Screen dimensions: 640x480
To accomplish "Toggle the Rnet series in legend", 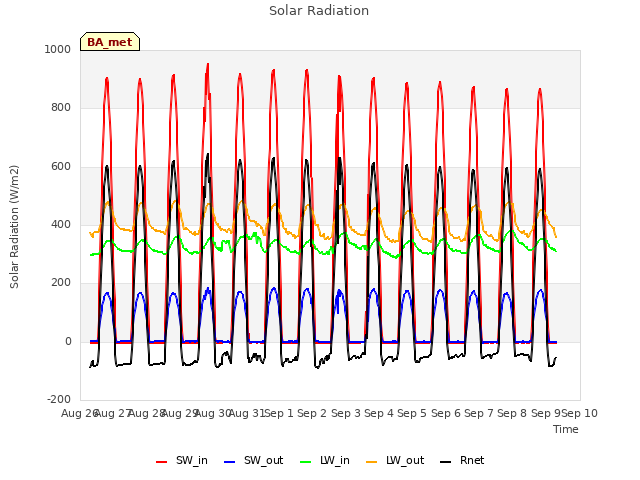I will point(462,461).
